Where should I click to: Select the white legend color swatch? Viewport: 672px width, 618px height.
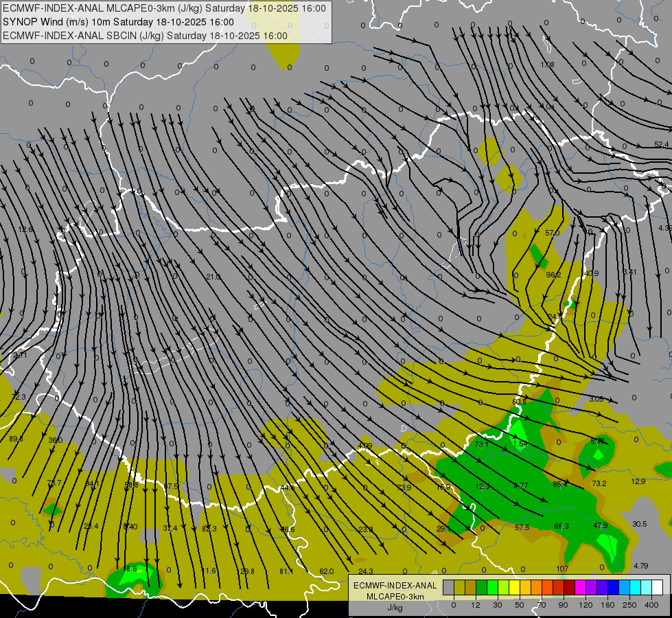tap(658, 587)
